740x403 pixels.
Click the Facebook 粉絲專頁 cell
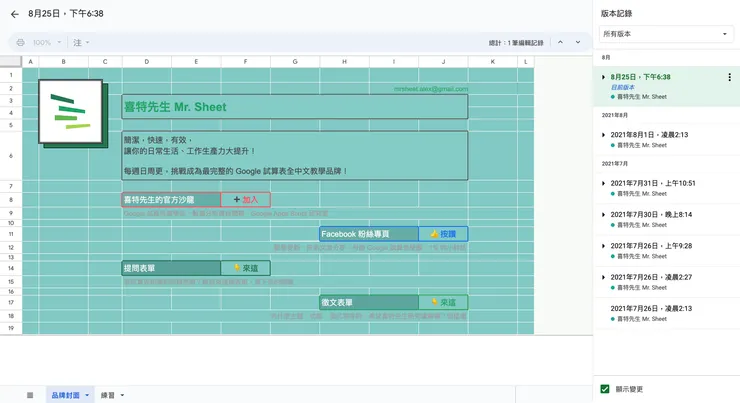369,234
